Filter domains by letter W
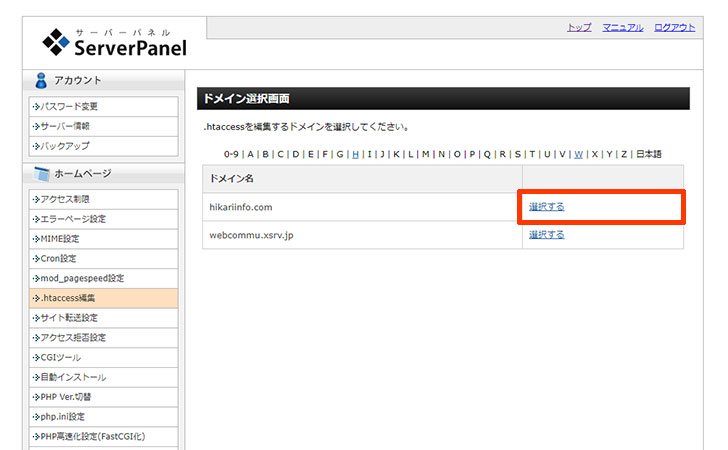728x450 pixels. [x=578, y=154]
